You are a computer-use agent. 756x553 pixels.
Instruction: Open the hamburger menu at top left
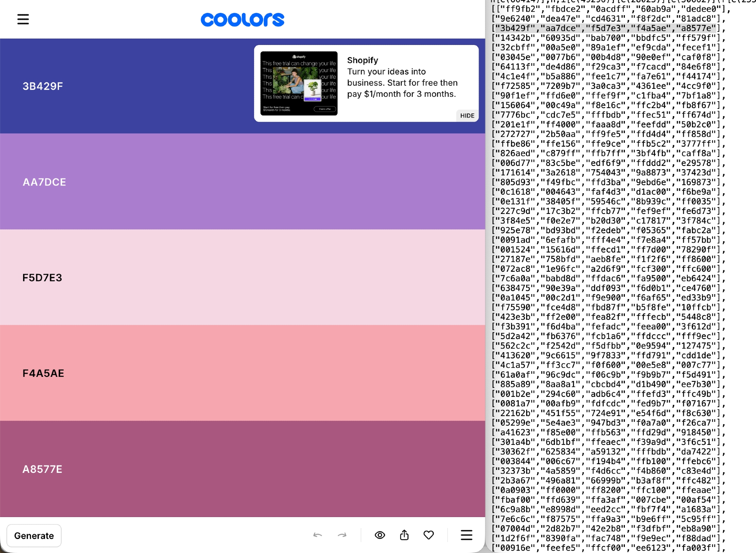[23, 19]
